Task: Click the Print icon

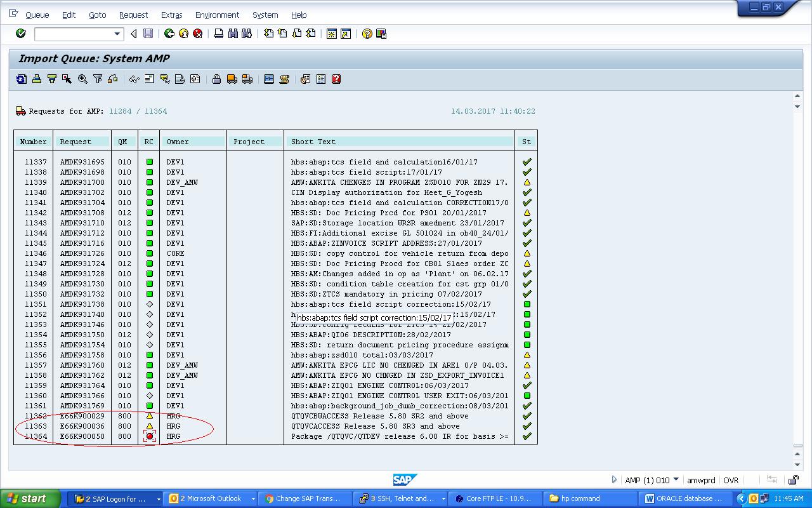Action: pos(219,34)
